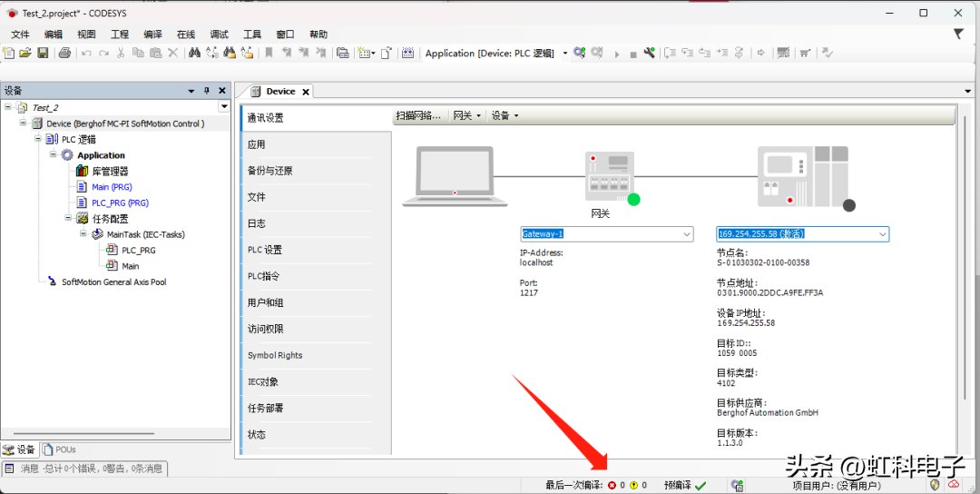Copy selection via toolbar icon
Screen dimensions: 980x494
coord(138,54)
